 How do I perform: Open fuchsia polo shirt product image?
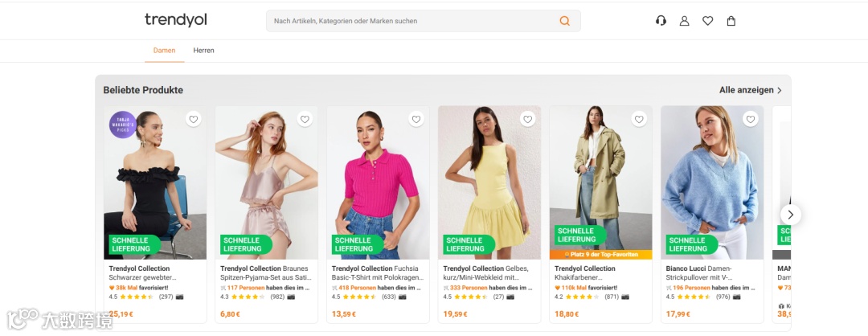378,182
